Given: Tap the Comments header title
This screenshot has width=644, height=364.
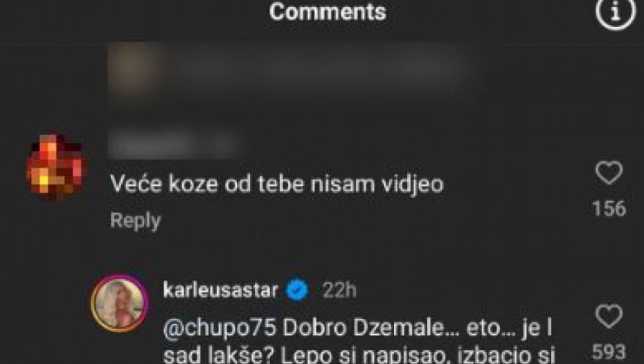Looking at the screenshot, I should (x=328, y=12).
